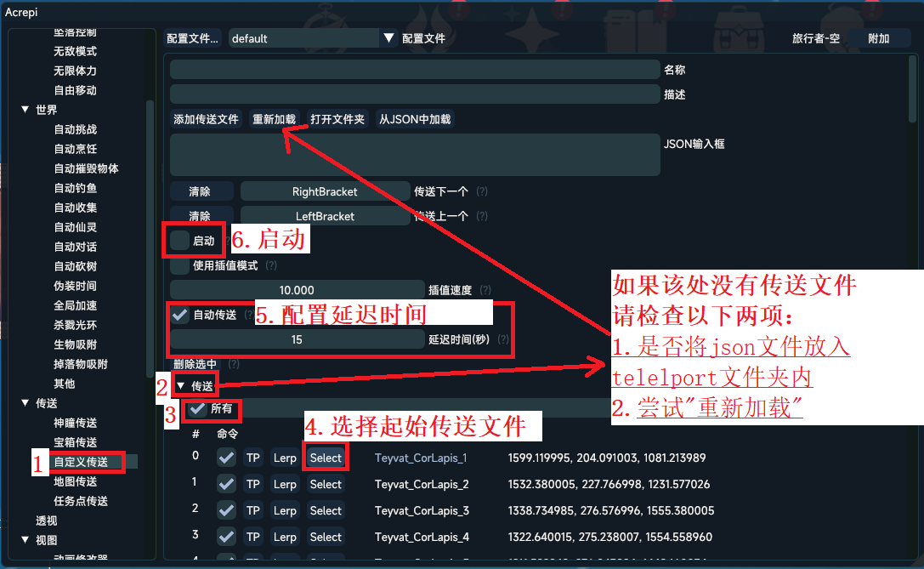
Task: Click the 附加 attach button
Action: 879,37
